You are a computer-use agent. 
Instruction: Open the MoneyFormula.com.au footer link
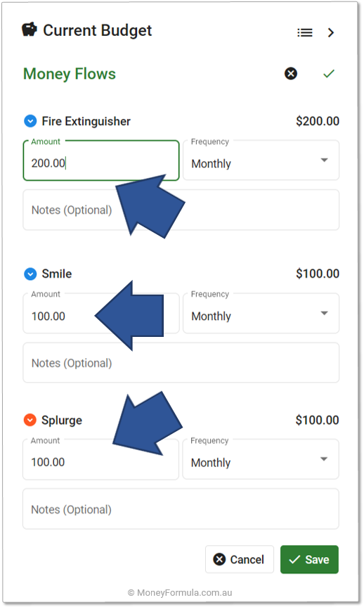[x=180, y=593]
